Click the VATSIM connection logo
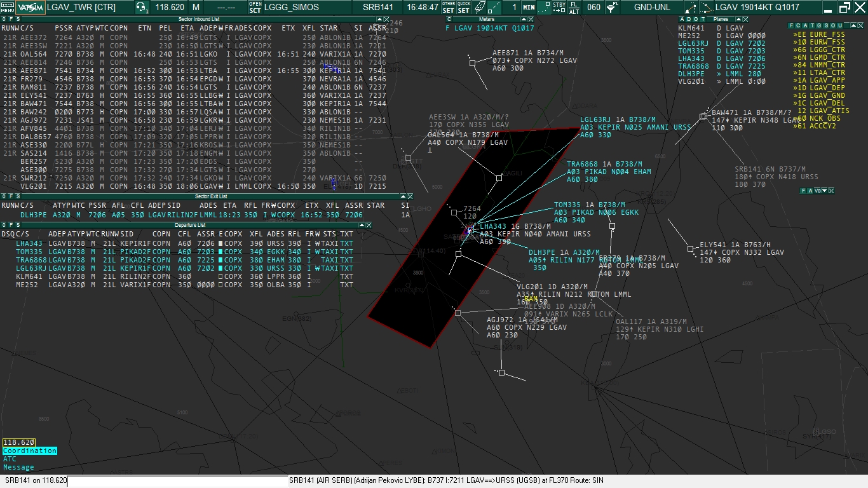Screen dimensions: 868x488 tap(29, 8)
